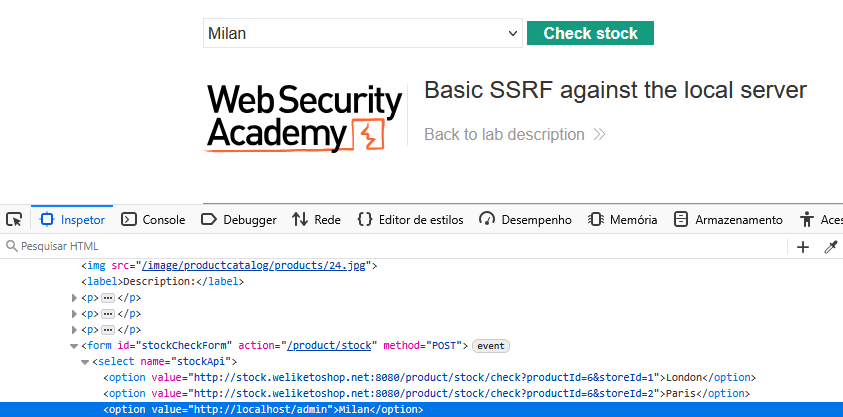
Task: Expand the first collapsed p node
Action: pyautogui.click(x=75, y=298)
